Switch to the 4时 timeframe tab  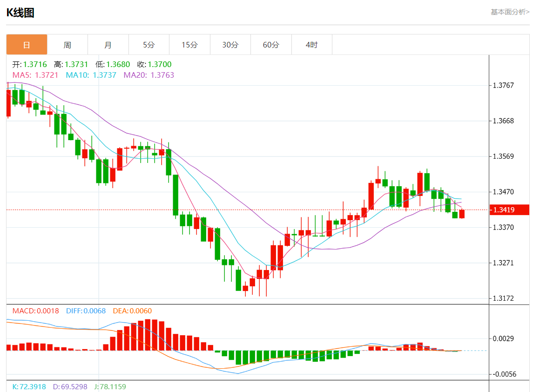tap(311, 45)
